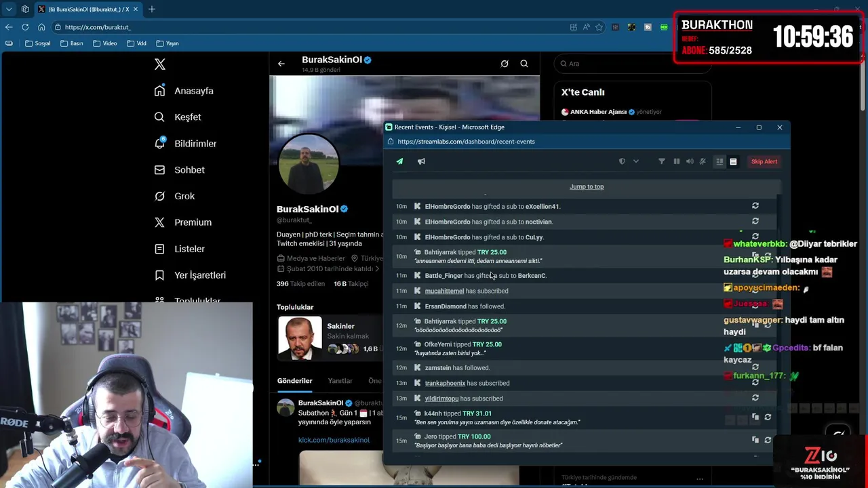
Task: Go back using X profile header arrow
Action: (x=281, y=64)
